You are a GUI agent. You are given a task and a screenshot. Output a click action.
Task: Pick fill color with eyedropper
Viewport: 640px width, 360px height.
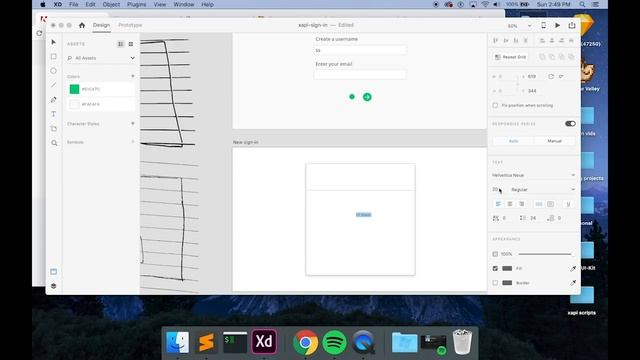click(573, 269)
